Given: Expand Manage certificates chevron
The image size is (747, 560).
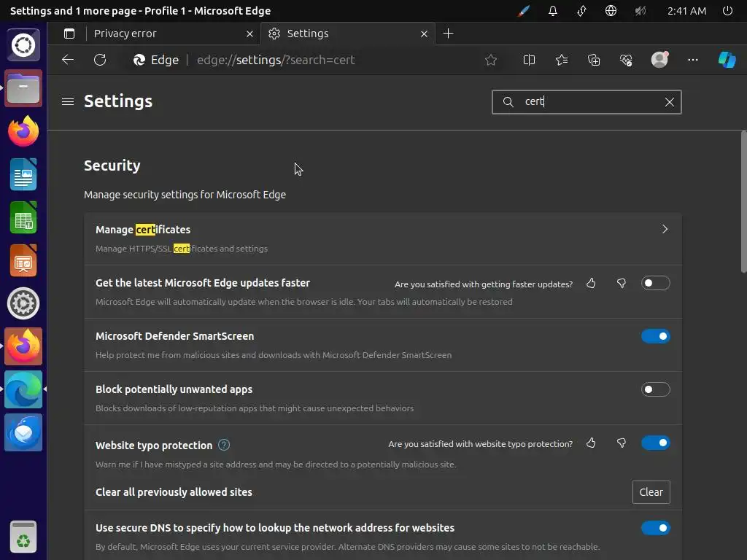Looking at the screenshot, I should [665, 229].
